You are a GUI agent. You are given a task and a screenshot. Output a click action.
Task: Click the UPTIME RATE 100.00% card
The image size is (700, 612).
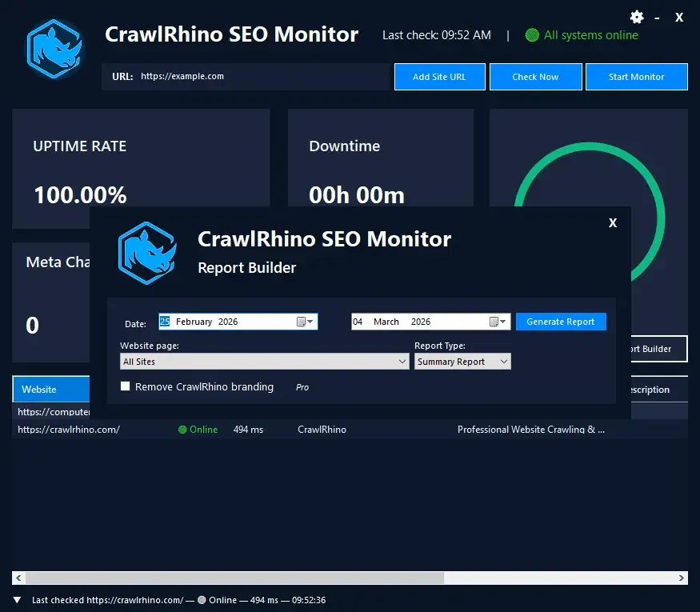tap(141, 169)
